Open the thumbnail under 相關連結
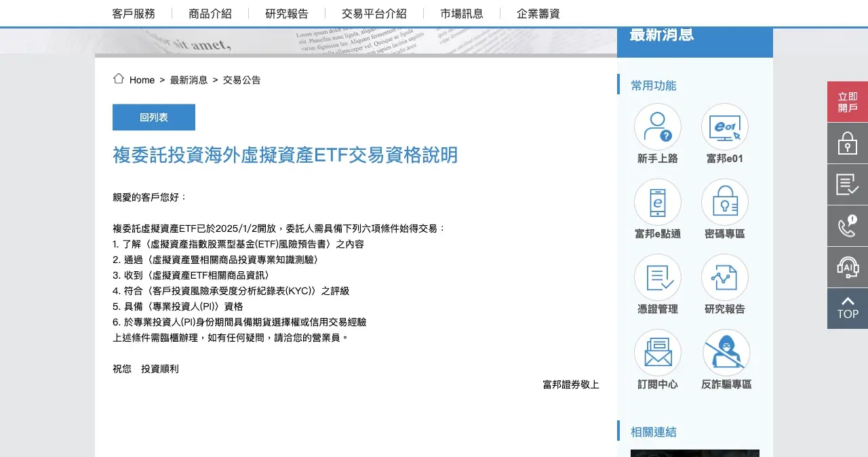 [x=695, y=453]
